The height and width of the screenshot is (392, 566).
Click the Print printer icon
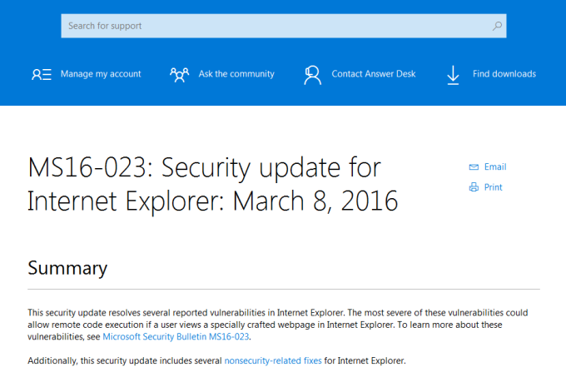474,187
